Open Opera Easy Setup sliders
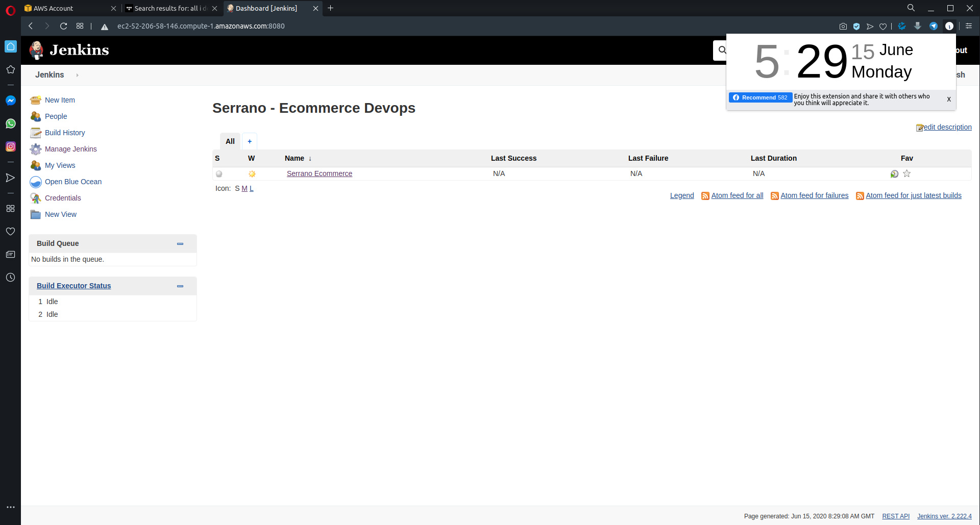Viewport: 980px width, 525px height. coord(969,26)
